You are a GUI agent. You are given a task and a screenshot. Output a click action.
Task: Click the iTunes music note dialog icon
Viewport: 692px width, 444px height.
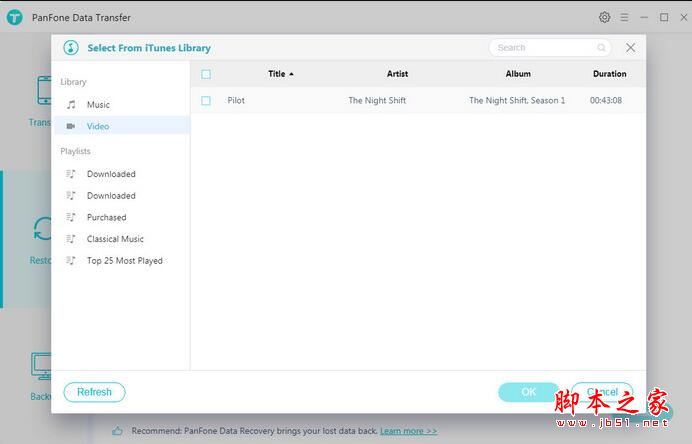[x=71, y=48]
